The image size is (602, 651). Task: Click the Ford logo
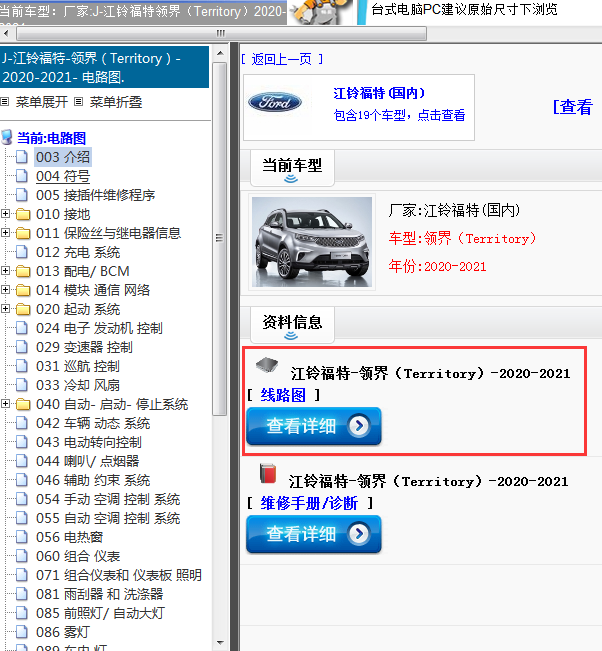click(275, 103)
